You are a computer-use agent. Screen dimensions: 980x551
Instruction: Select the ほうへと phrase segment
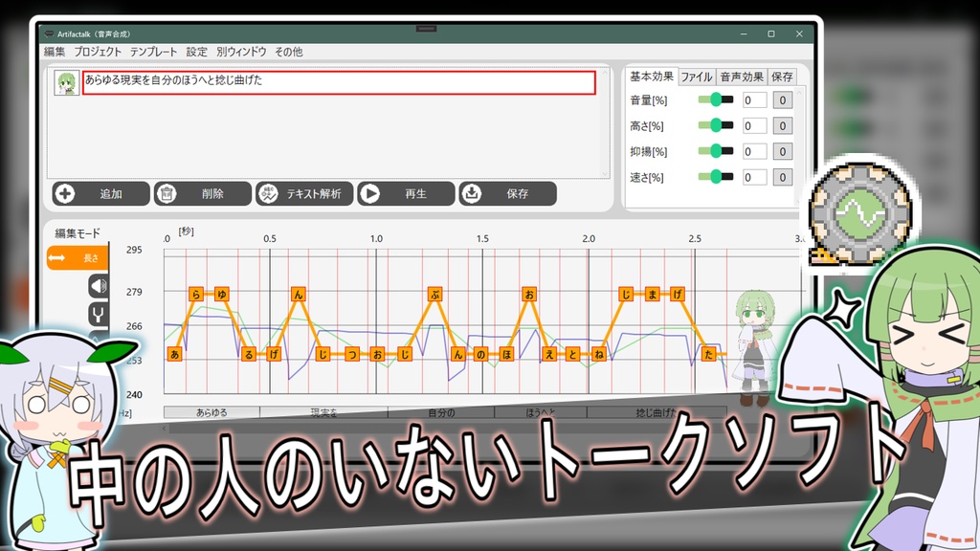(x=541, y=412)
